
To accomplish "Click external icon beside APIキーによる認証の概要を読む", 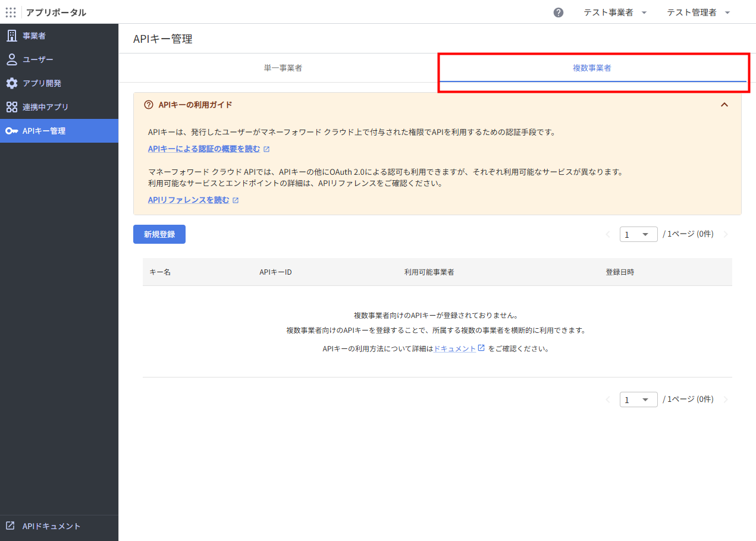I will (x=266, y=149).
